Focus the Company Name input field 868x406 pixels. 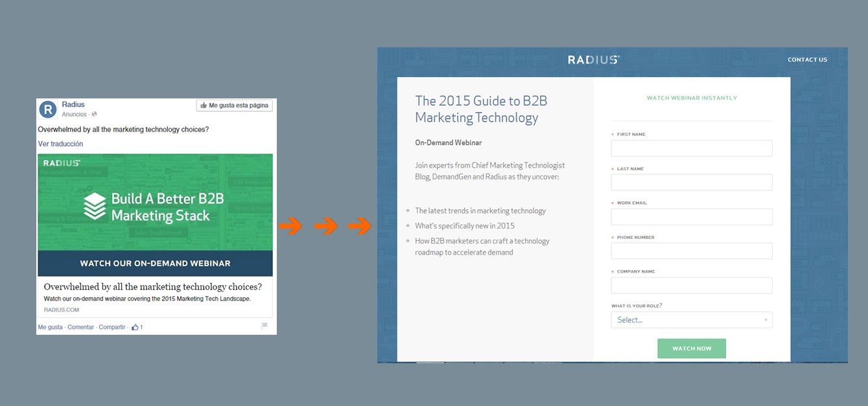coord(692,286)
